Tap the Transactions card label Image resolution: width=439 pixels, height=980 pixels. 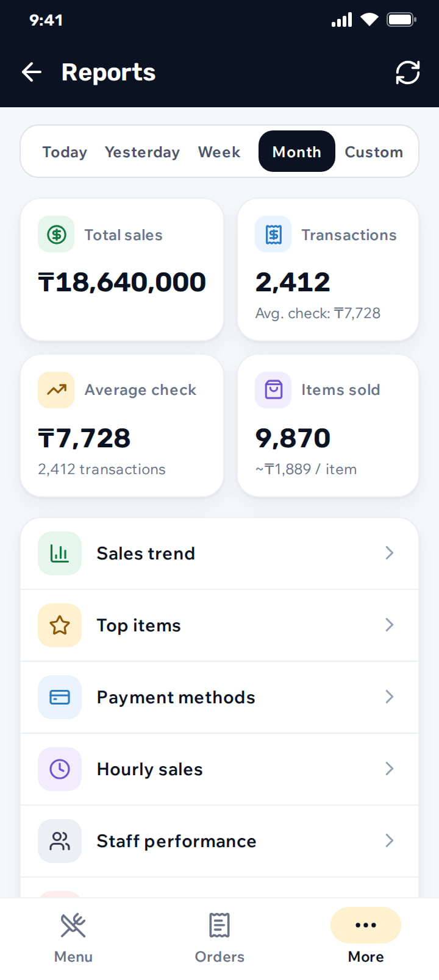click(x=349, y=235)
